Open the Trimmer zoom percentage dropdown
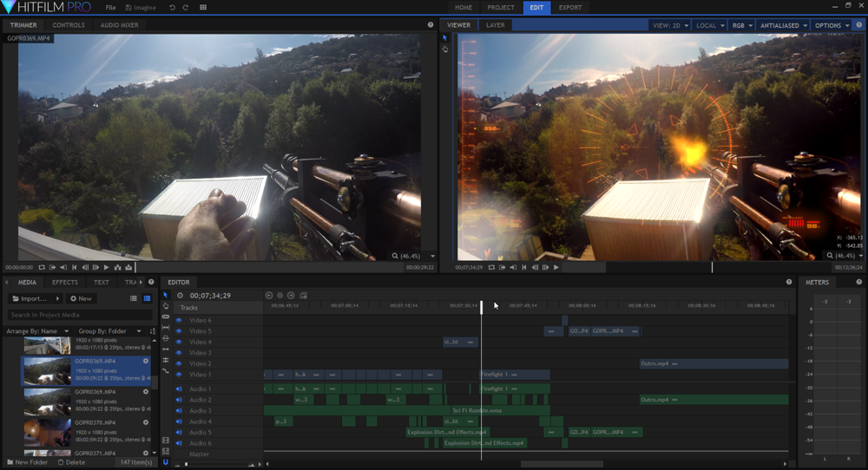 [x=432, y=256]
